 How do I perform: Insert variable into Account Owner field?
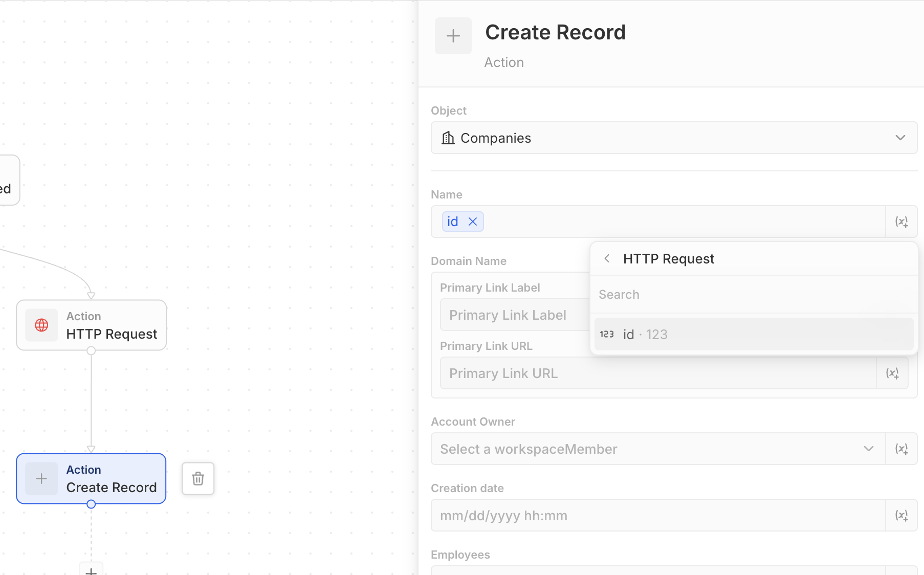901,449
